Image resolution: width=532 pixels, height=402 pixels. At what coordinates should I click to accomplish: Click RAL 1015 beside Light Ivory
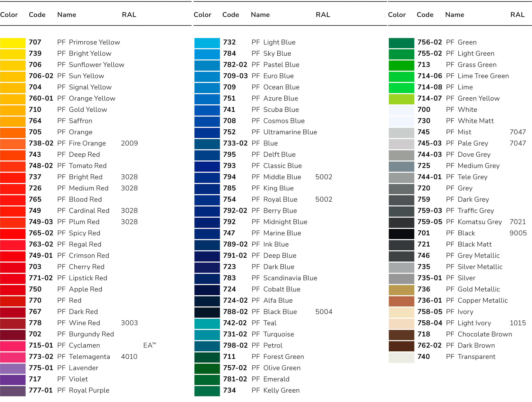(518, 323)
